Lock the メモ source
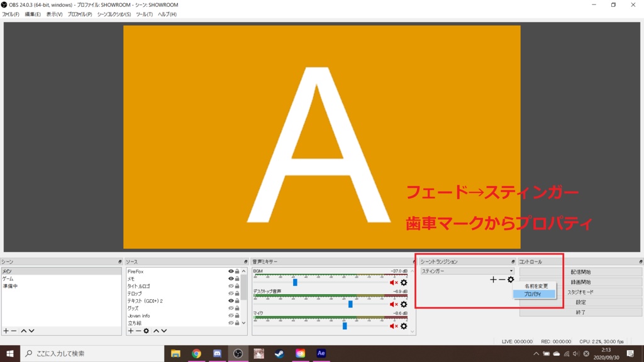 pos(237,278)
